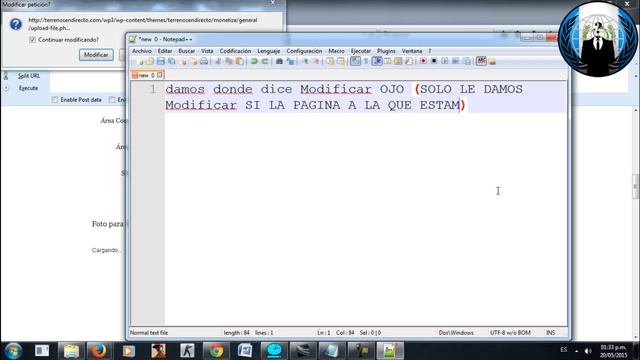Click the Redo arrow in Notepad++ toolbar
The image size is (640, 360).
[265, 61]
